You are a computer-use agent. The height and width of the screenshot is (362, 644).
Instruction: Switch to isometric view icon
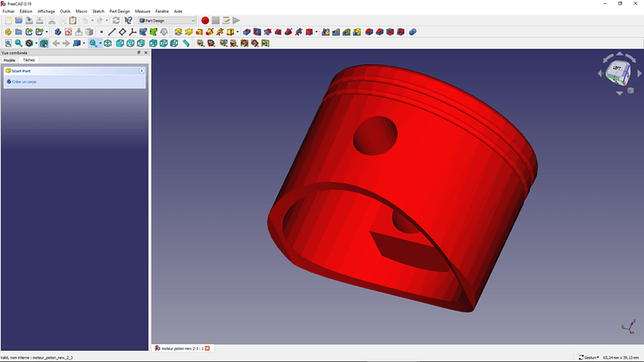point(108,43)
